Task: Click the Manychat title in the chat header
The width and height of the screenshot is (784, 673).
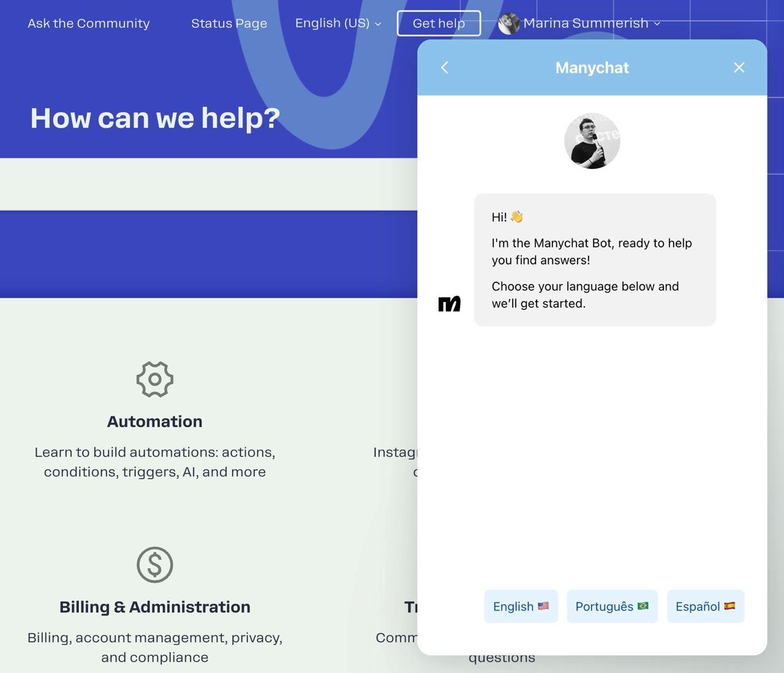Action: tap(592, 67)
